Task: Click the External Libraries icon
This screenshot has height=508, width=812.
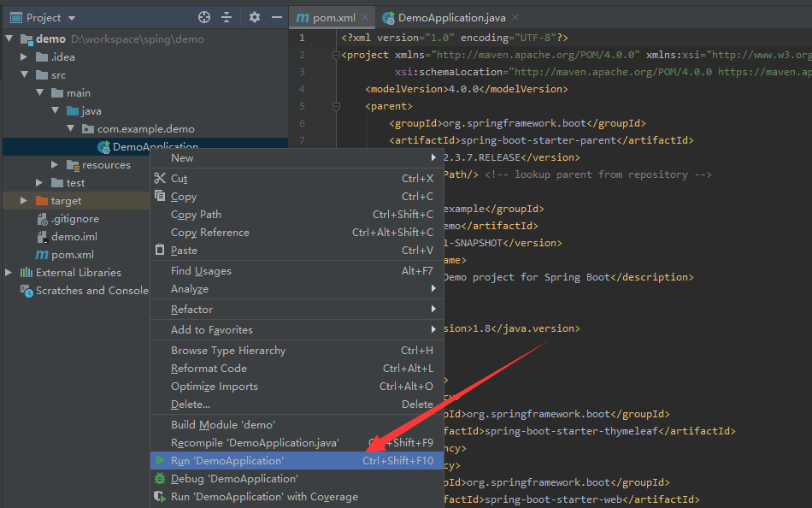Action: tap(26, 273)
